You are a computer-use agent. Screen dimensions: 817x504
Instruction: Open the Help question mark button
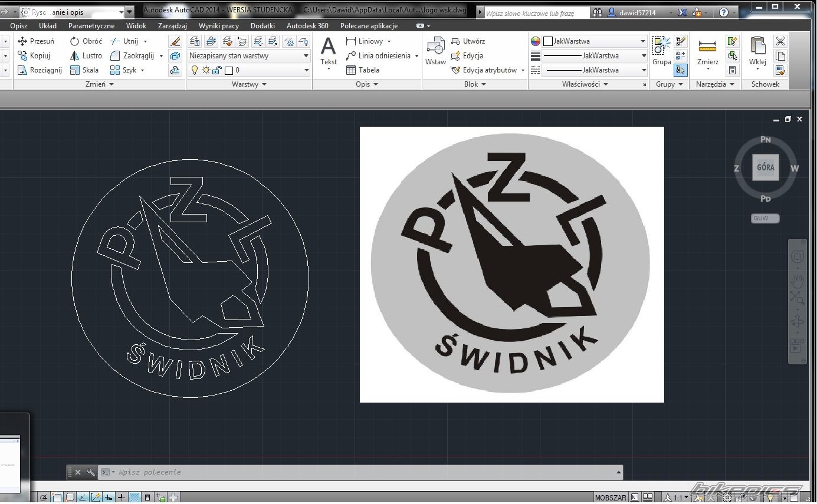click(724, 12)
